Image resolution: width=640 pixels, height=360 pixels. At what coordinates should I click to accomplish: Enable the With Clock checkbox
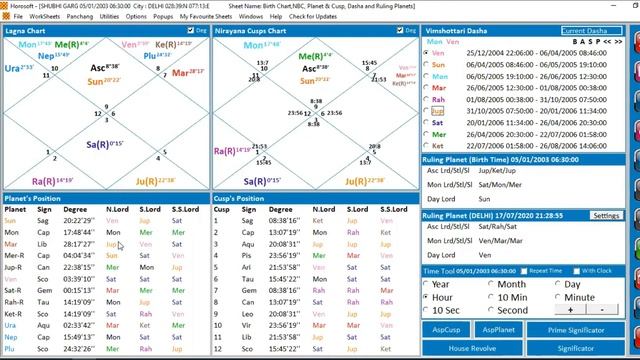tap(576, 271)
